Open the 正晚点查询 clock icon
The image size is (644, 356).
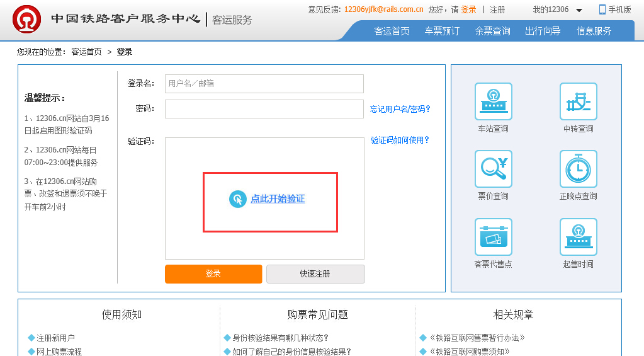[x=579, y=169]
